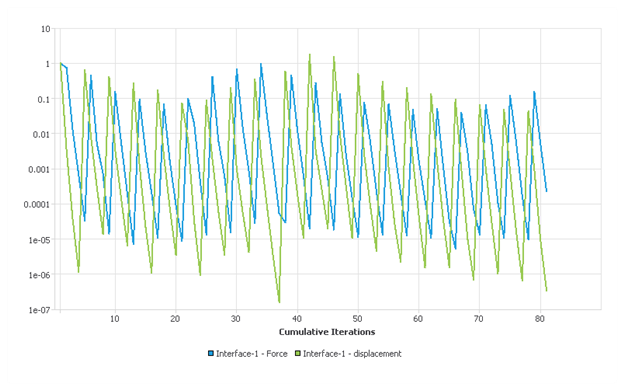Screen dimensions: 624x390
Task: Click the y-axis label '0.1'
Action: pos(44,99)
